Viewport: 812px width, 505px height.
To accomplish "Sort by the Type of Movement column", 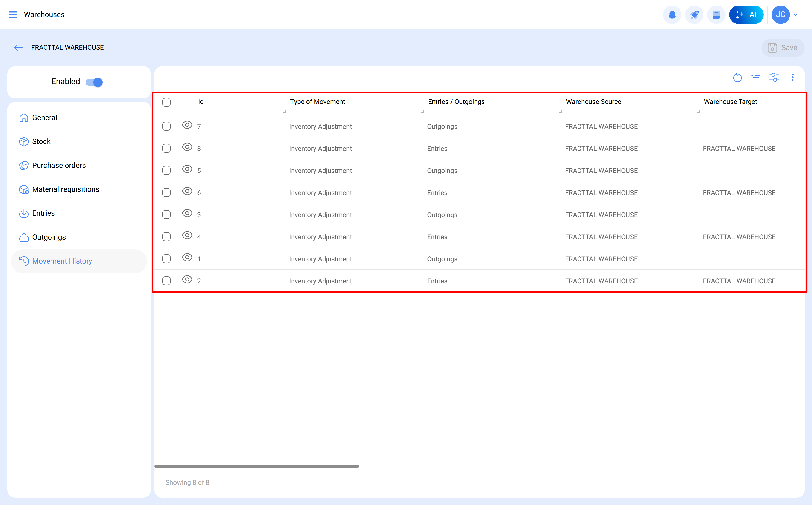I will coord(317,102).
